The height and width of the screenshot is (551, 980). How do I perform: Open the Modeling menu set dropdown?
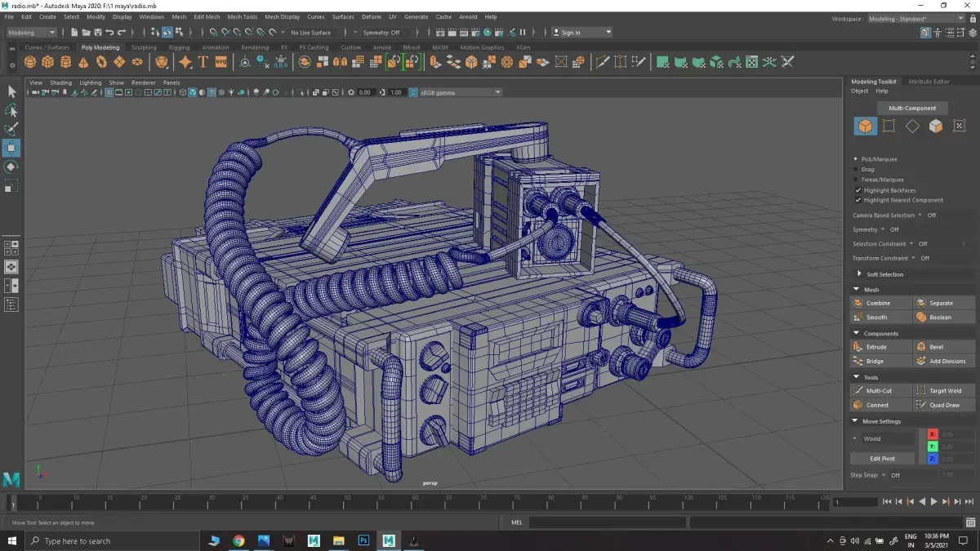coord(32,33)
